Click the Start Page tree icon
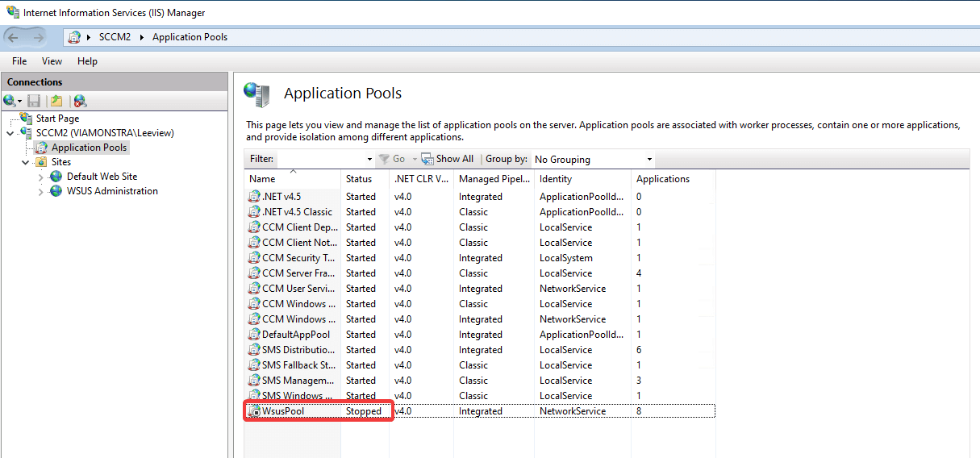Screen dimensions: 980x458 (26, 118)
